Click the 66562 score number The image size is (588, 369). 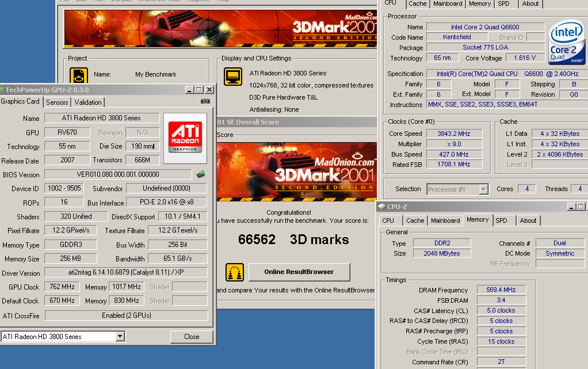pos(257,239)
